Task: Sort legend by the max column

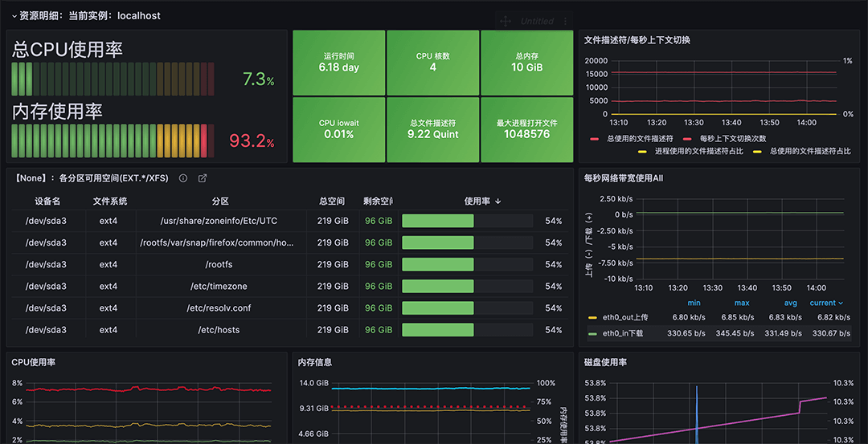Action: tap(742, 303)
